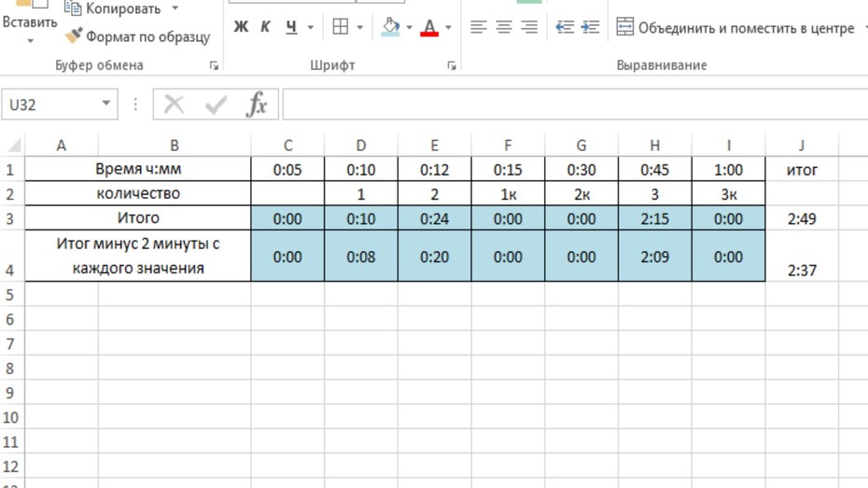
Task: Open the underline style dropdown arrow
Action: point(311,27)
